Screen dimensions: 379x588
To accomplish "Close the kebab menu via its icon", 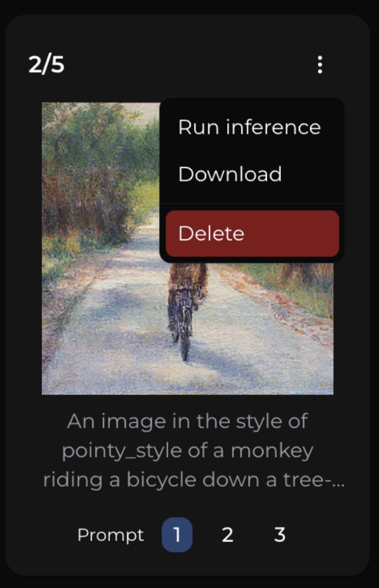I will coord(320,64).
